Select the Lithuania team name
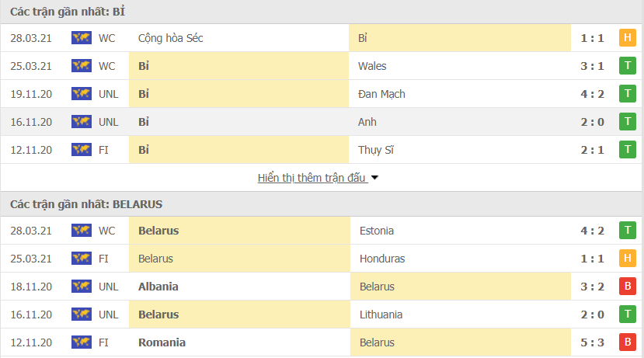This screenshot has width=644, height=358. 382,315
